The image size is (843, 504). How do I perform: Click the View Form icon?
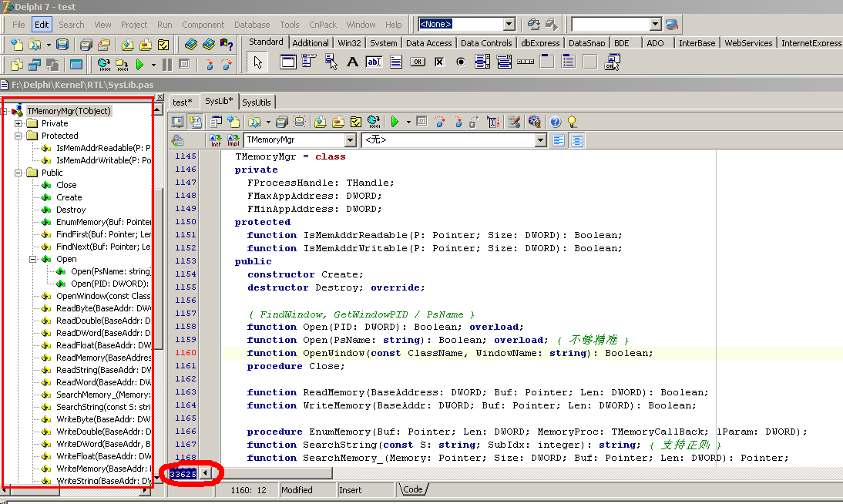(35, 65)
